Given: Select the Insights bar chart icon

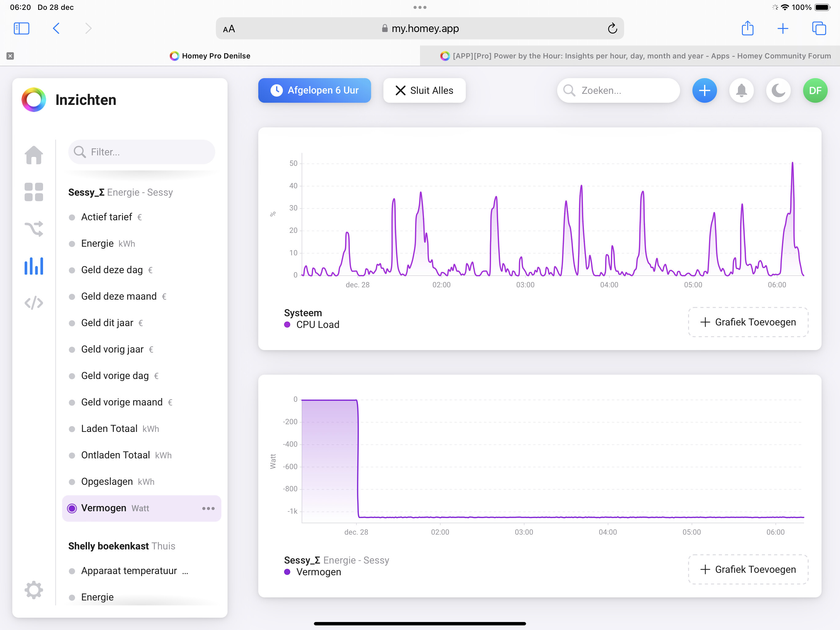Looking at the screenshot, I should pyautogui.click(x=34, y=265).
